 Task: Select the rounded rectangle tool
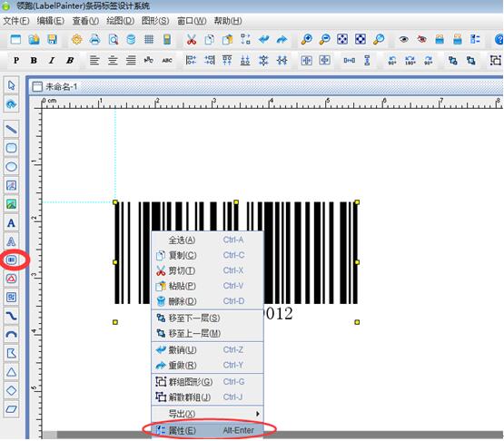pyautogui.click(x=11, y=148)
